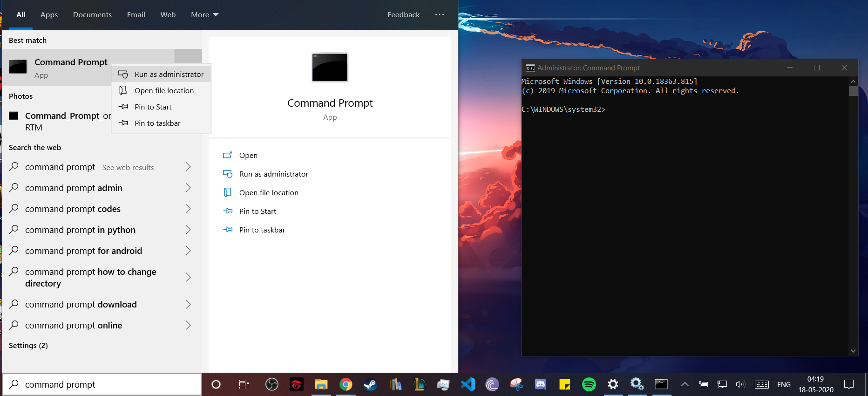
Task: Open the Action Center notifications icon
Action: pos(849,384)
